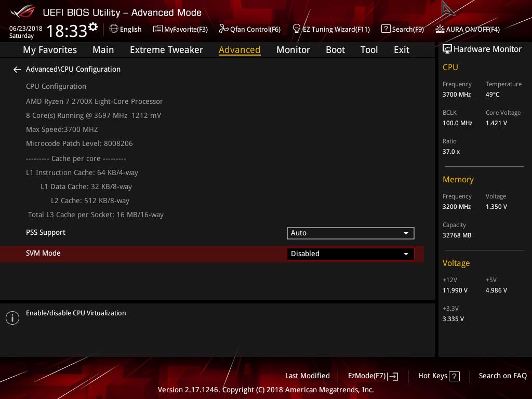Image resolution: width=532 pixels, height=399 pixels.
Task: Click the Core Voltage 1.421 V value
Action: pyautogui.click(x=496, y=123)
